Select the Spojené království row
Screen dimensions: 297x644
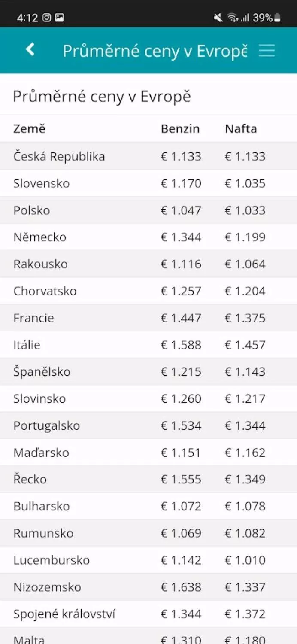click(148, 614)
